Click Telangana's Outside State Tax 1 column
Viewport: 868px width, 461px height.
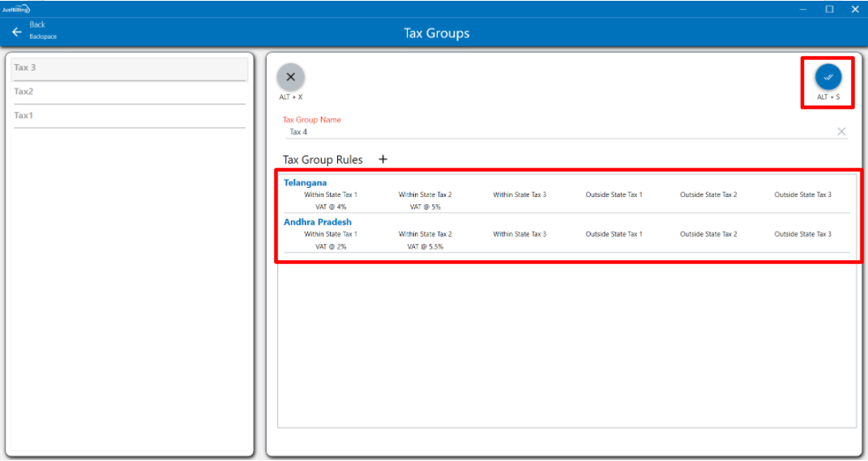(x=614, y=195)
